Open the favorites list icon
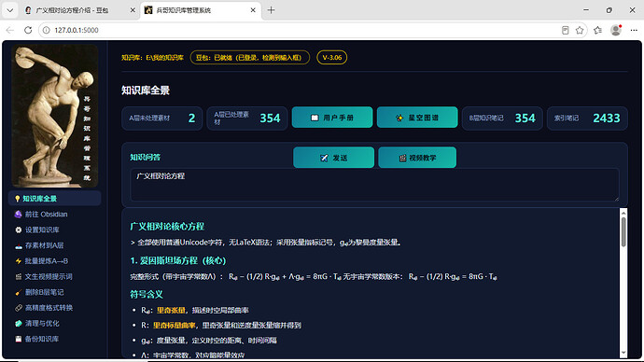This screenshot has height=362, width=644. coord(598,30)
